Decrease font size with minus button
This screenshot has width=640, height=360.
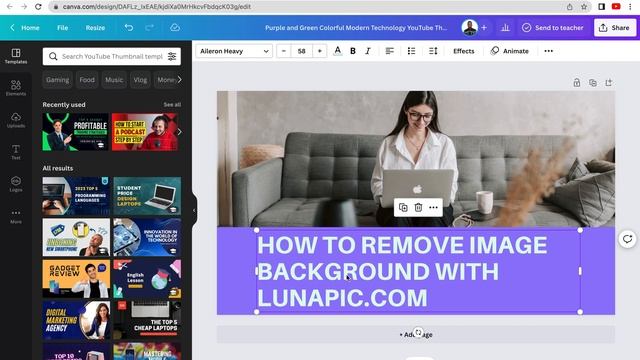[x=284, y=51]
